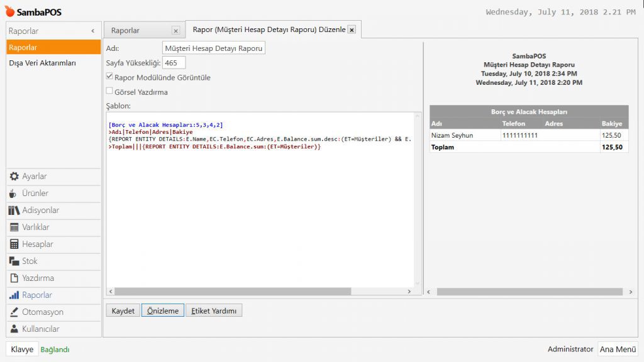Click the Varlıklar grid icon

14,228
